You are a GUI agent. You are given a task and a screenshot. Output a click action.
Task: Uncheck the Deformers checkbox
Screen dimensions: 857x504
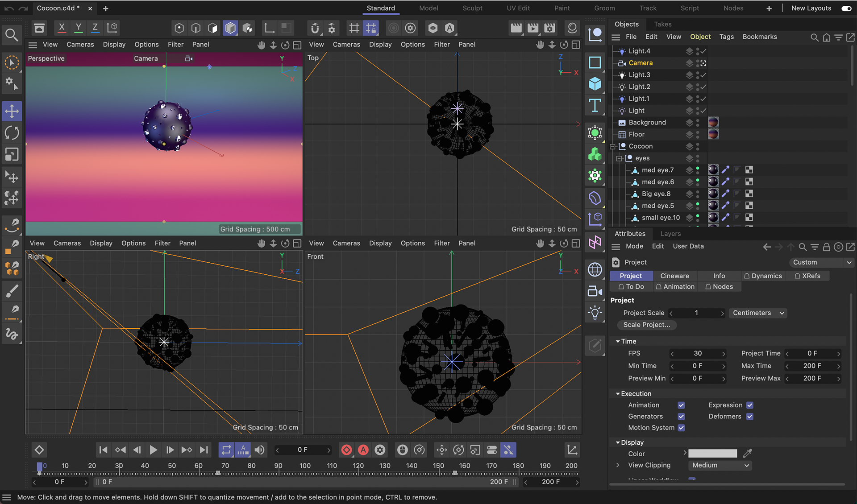click(750, 417)
